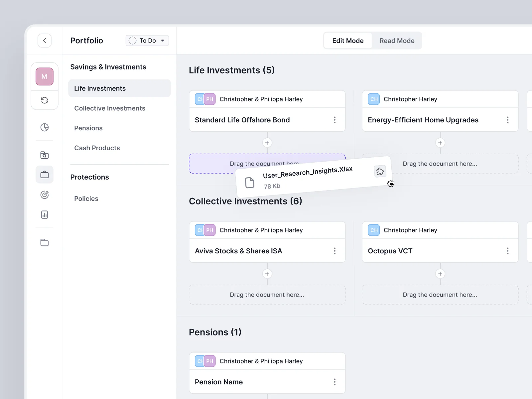This screenshot has width=532, height=399.
Task: Open options menu for Aviva Stocks & Shares ISA
Action: pyautogui.click(x=335, y=251)
